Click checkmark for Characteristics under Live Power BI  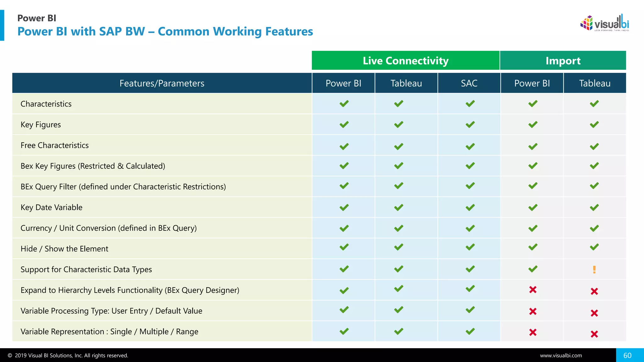click(x=344, y=104)
